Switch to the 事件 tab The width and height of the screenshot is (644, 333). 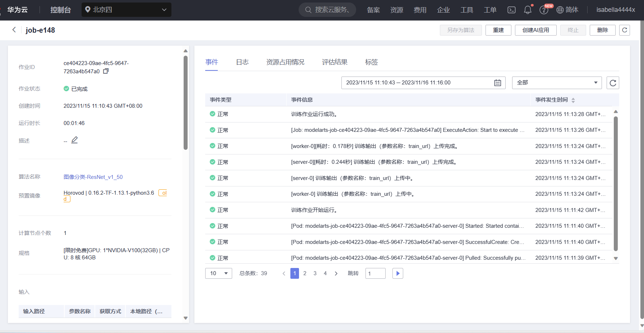212,62
